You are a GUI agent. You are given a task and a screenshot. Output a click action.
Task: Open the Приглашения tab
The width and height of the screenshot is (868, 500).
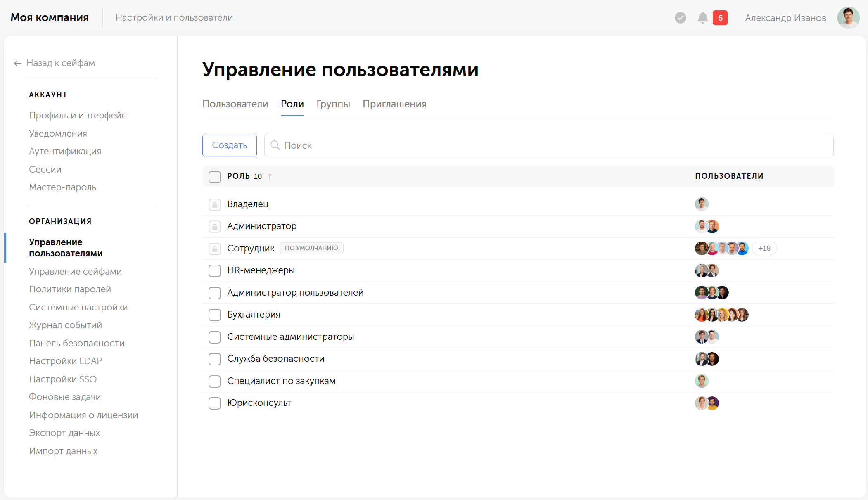pos(394,104)
